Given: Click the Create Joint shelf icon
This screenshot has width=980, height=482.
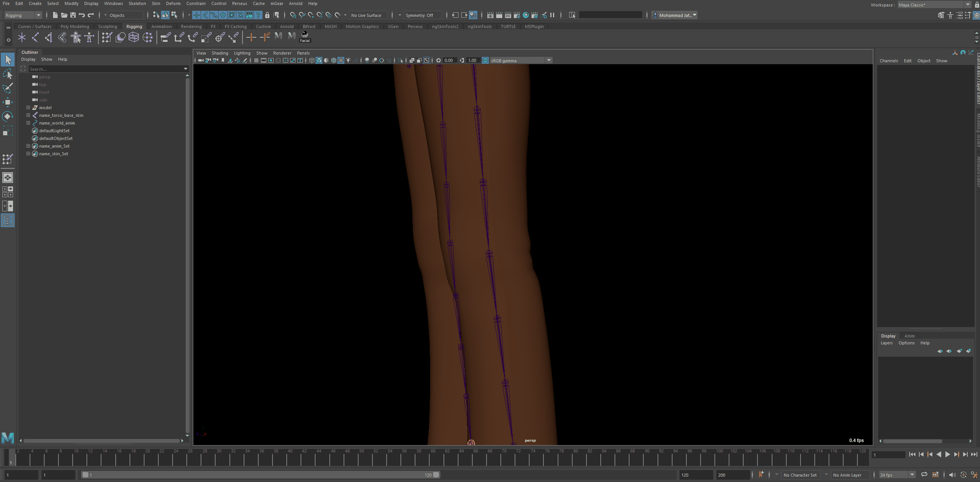Looking at the screenshot, I should click(x=35, y=37).
